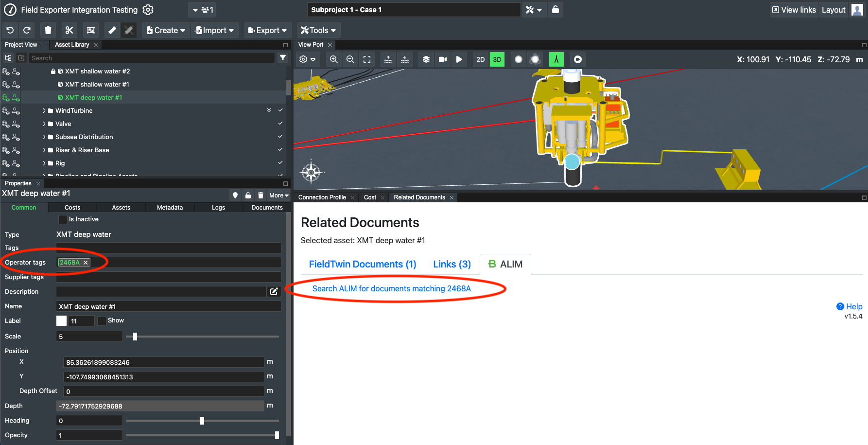Open View Port settings gear dropdown
Viewport: 868px width, 445px height.
[307, 59]
